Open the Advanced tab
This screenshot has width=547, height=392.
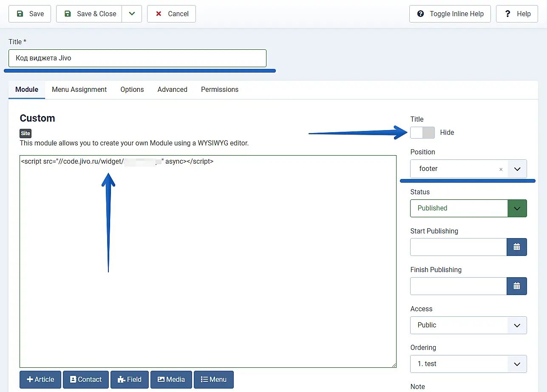tap(172, 90)
